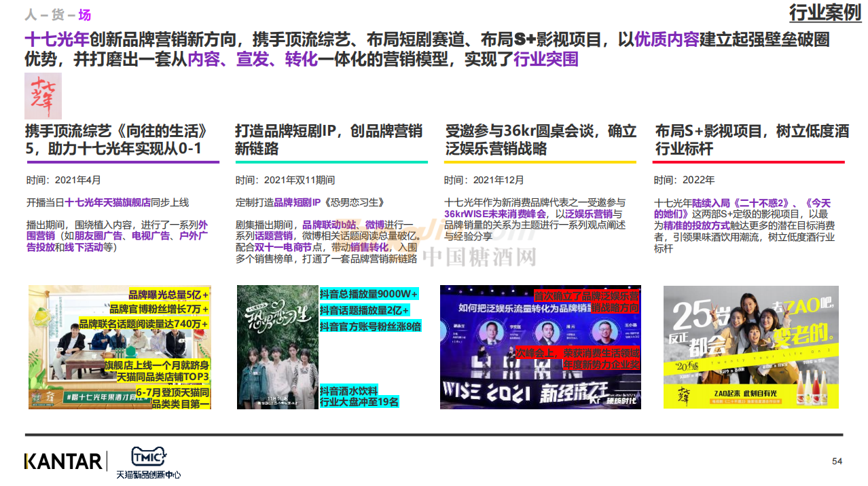This screenshot has width=868, height=486.
Task: Click the purple 品牌短剧IP text in the paragraph
Action: [297, 202]
